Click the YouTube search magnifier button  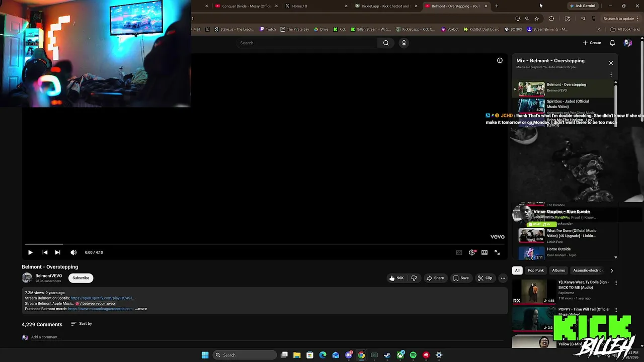[x=386, y=43]
